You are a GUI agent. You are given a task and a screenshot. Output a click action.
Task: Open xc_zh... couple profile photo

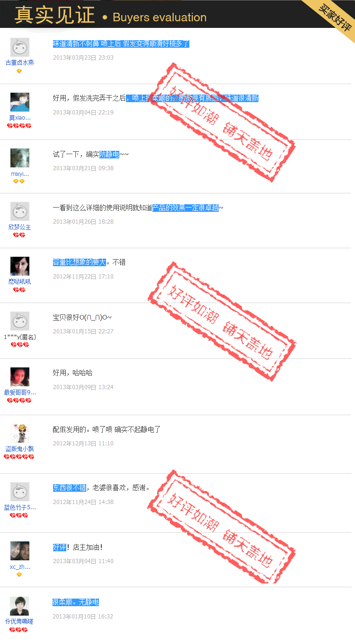20,551
